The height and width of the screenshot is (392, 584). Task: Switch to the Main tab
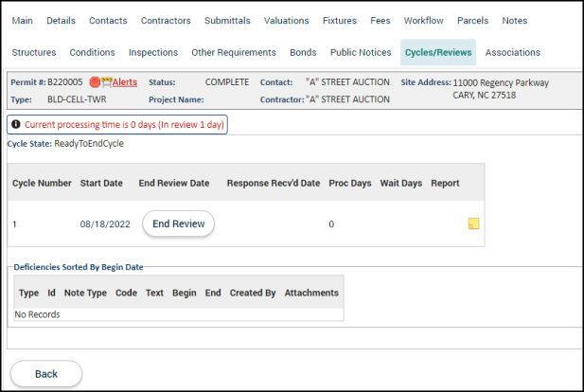pos(23,21)
